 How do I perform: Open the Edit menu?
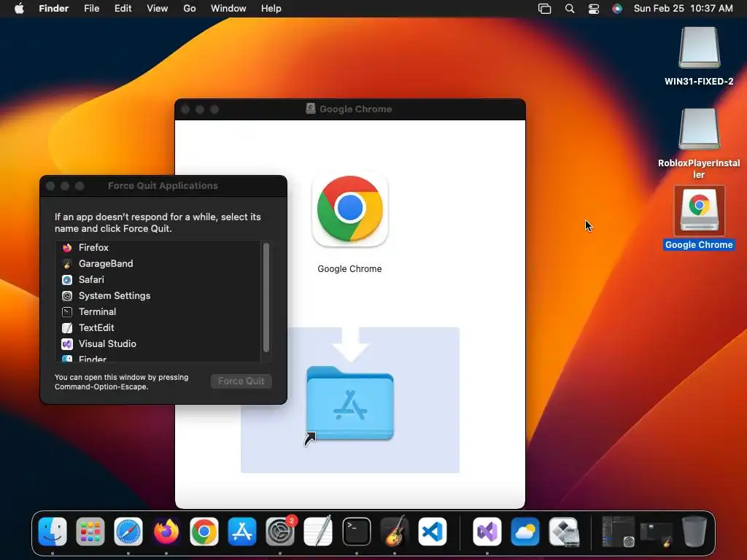tap(123, 9)
